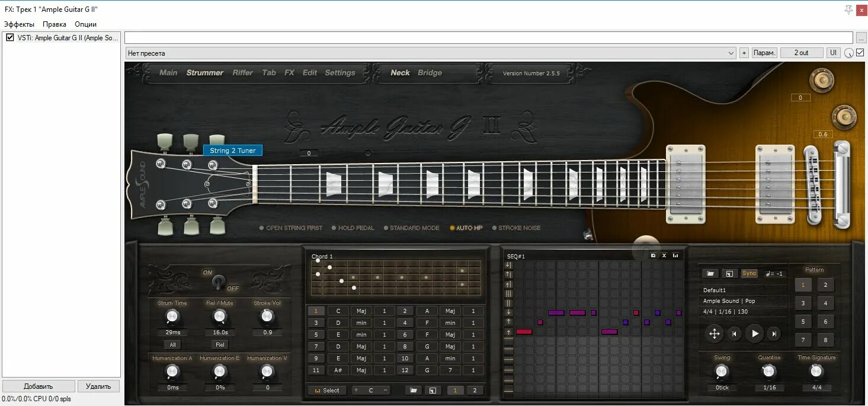
Task: Open the Time Signature value 4/4
Action: click(816, 388)
